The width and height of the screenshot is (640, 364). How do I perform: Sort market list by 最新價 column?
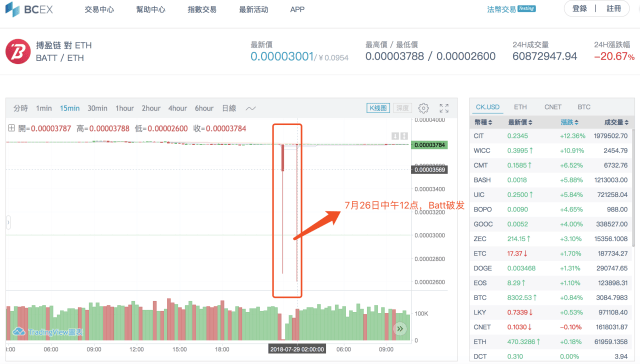click(520, 122)
